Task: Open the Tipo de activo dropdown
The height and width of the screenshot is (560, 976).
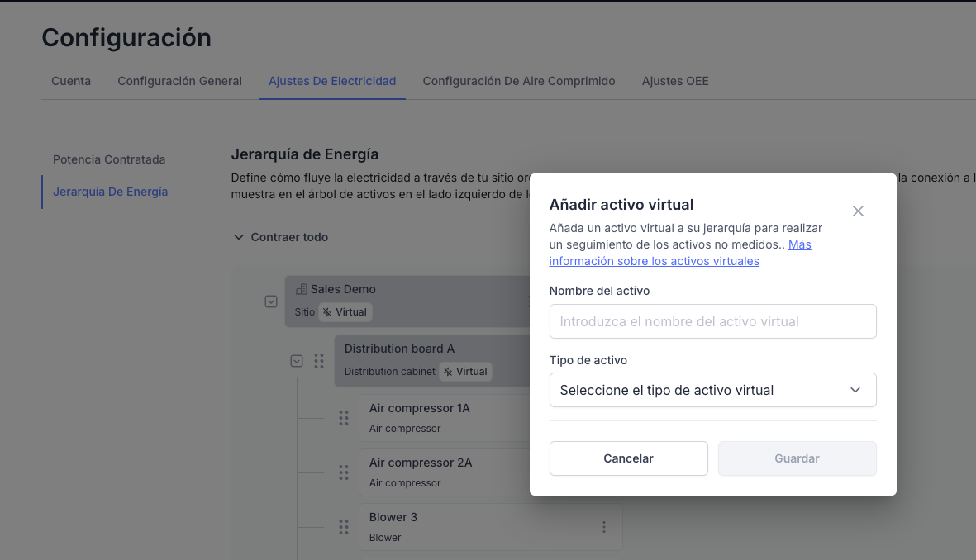Action: [x=712, y=390]
